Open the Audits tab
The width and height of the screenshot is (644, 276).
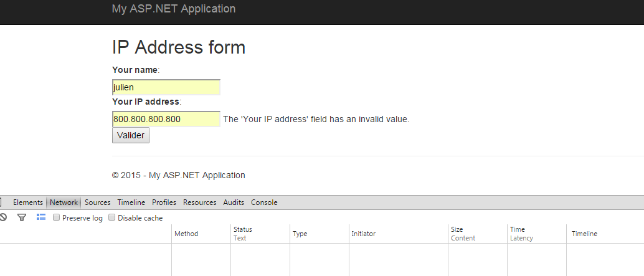(234, 202)
